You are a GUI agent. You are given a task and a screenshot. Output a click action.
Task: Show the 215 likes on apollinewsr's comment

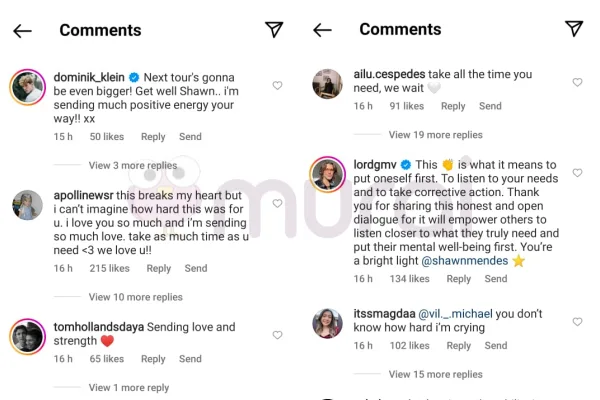tap(110, 268)
